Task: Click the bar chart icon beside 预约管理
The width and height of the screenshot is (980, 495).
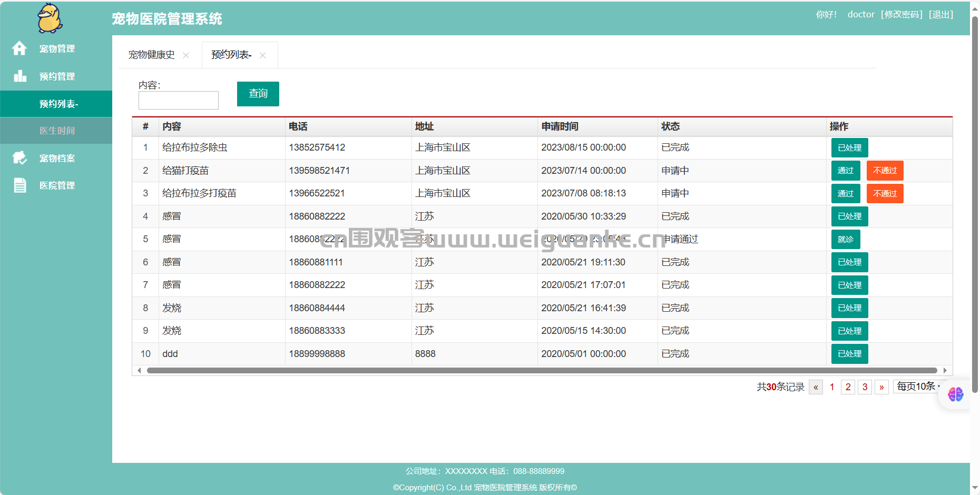Action: tap(20, 76)
